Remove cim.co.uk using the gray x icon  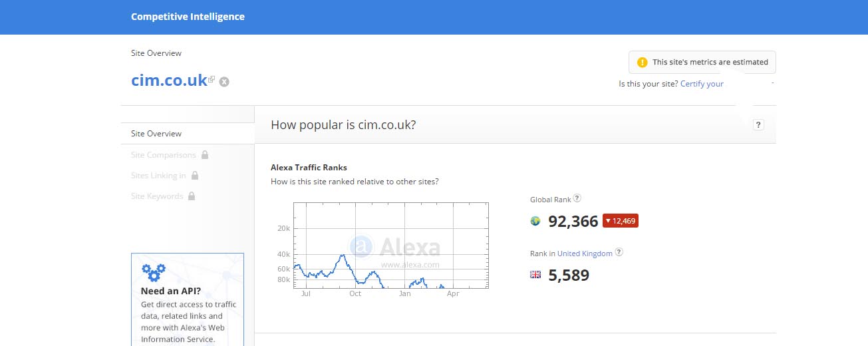[224, 82]
